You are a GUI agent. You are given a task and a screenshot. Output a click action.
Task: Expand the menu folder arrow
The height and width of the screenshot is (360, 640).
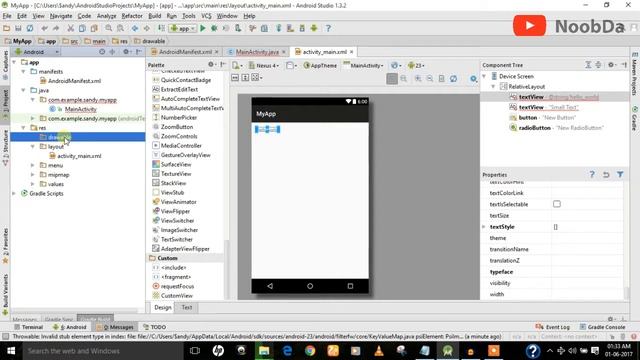33,165
